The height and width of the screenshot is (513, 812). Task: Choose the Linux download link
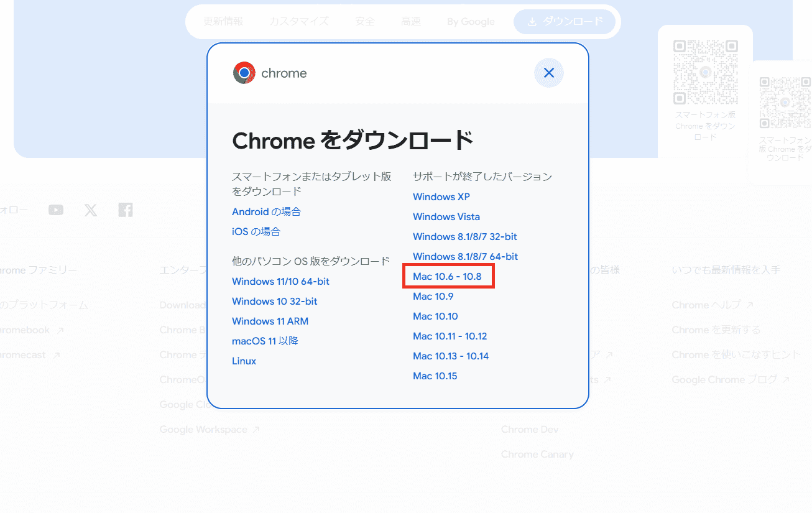pyautogui.click(x=244, y=361)
